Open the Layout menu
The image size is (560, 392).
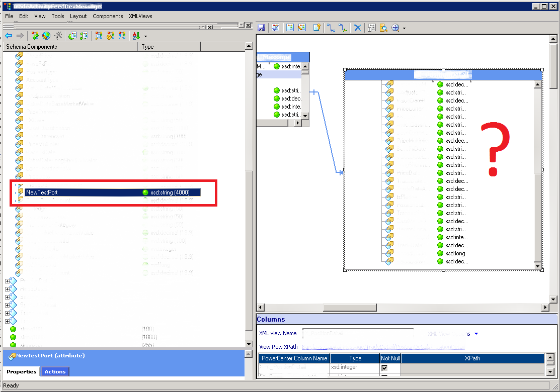(78, 16)
